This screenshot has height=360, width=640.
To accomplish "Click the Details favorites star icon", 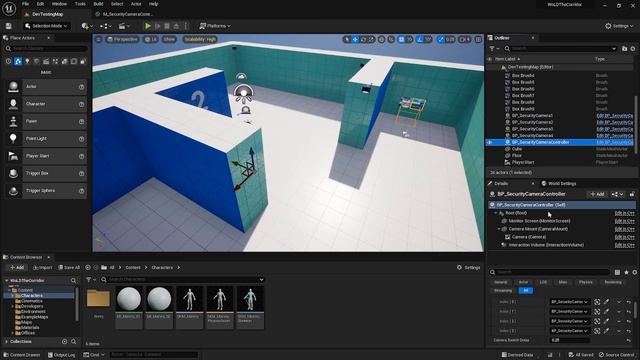I will pyautogui.click(x=627, y=272).
